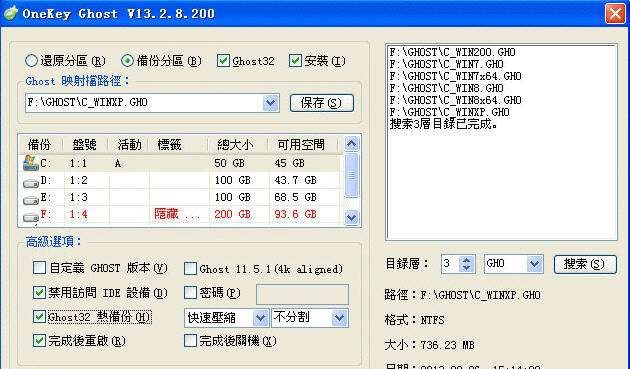The image size is (630, 369).
Task: Increase the 目錄層 directory depth value
Action: pos(466,260)
